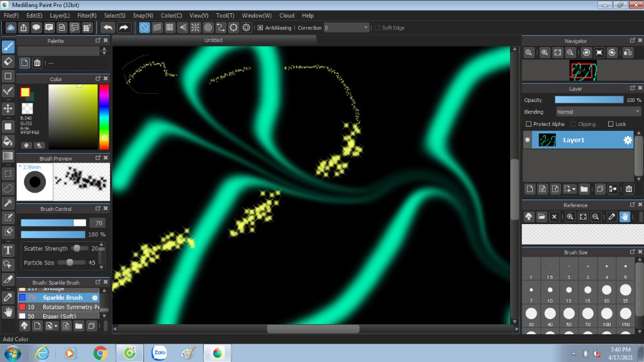Zoom out in the Navigator panel
Image resolution: width=644 pixels, height=362 pixels.
(570, 53)
